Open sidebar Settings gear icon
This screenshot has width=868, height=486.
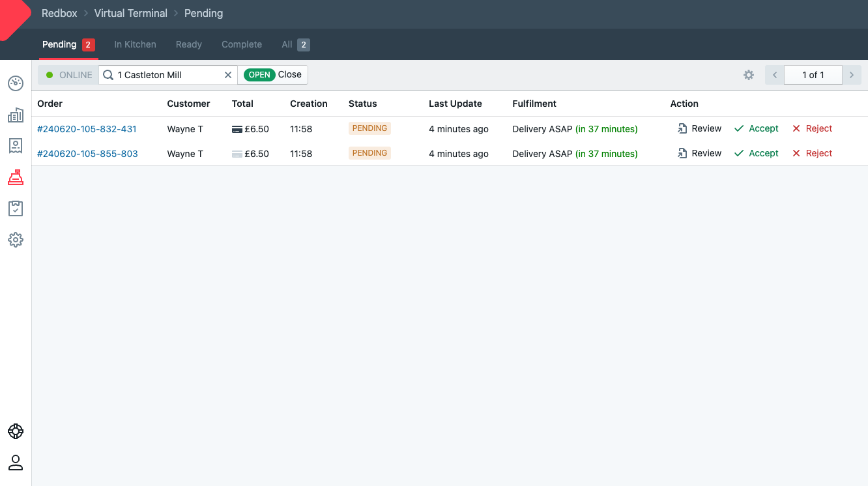(x=15, y=239)
